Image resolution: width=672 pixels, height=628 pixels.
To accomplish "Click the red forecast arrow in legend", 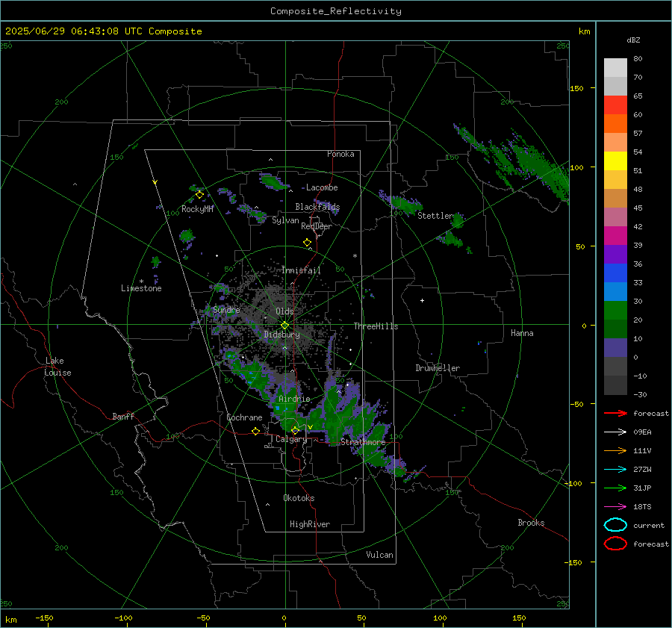I will point(615,413).
